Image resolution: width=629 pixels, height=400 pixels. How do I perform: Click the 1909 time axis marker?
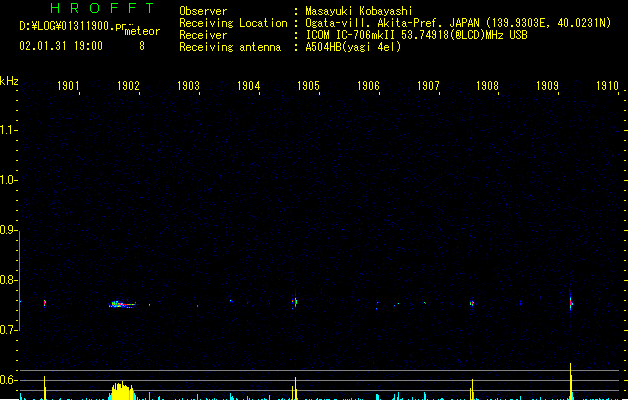click(x=547, y=85)
